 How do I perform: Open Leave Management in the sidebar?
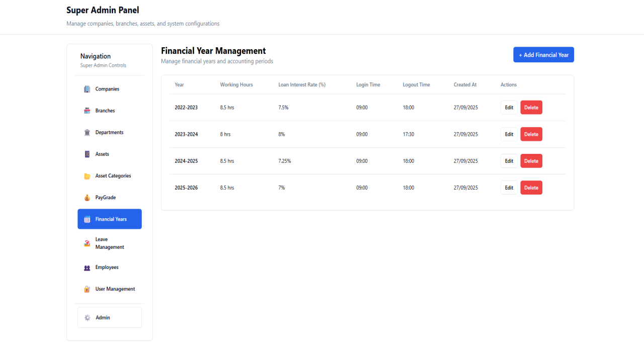point(110,243)
